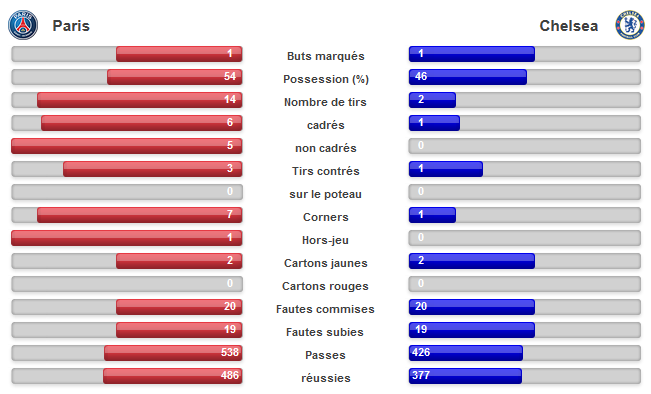The height and width of the screenshot is (394, 651).
Task: Click the Corners stat label
Action: click(326, 217)
